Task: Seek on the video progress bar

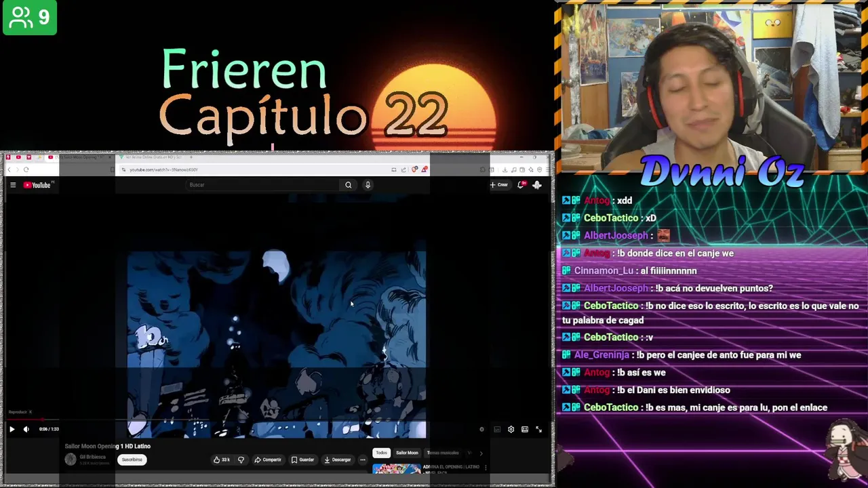Action: pyautogui.click(x=277, y=420)
